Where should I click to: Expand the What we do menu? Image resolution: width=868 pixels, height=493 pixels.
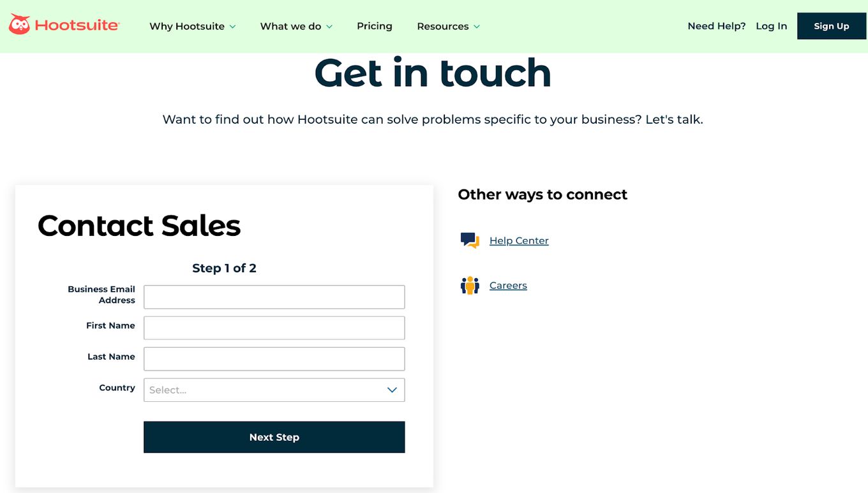296,26
